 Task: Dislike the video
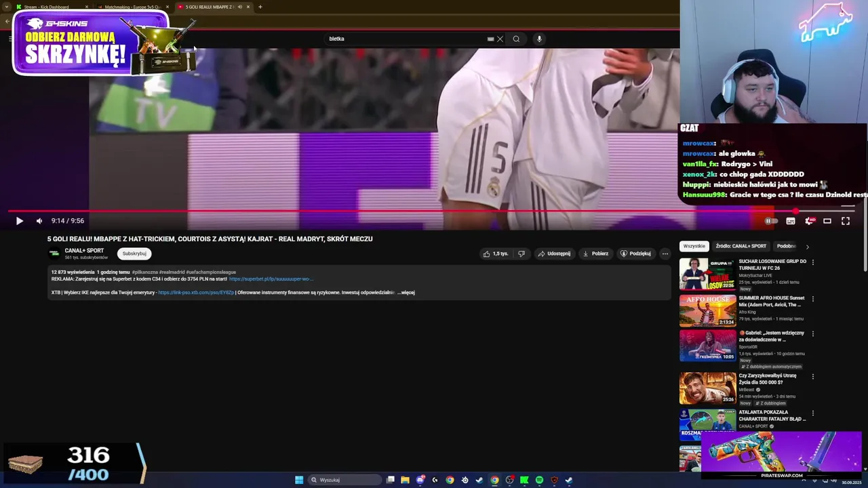click(x=521, y=253)
